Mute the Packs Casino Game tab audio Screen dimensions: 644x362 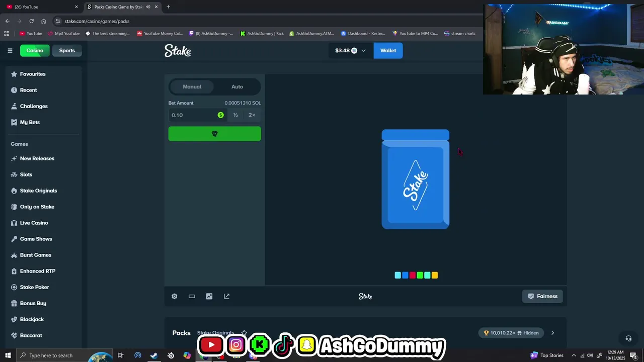pos(148,7)
